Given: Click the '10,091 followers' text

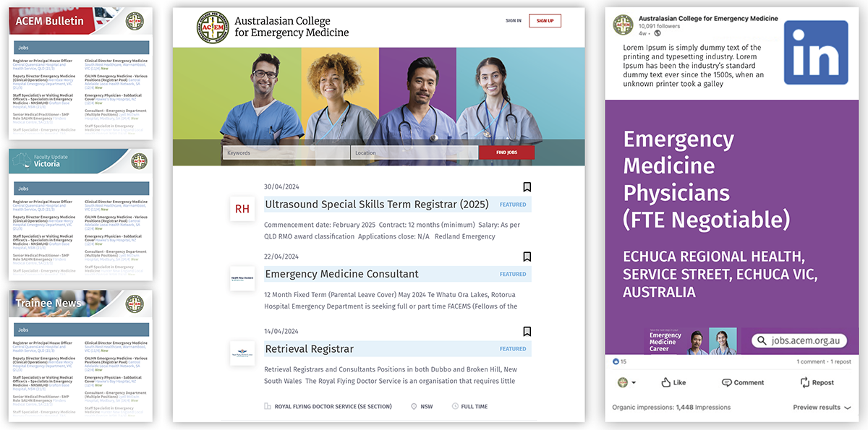Looking at the screenshot, I should (x=659, y=26).
